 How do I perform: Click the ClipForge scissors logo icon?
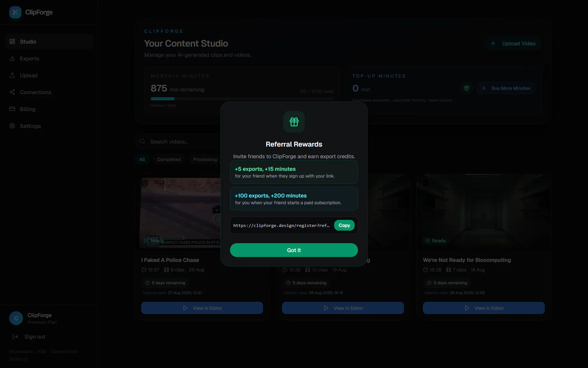tap(15, 12)
